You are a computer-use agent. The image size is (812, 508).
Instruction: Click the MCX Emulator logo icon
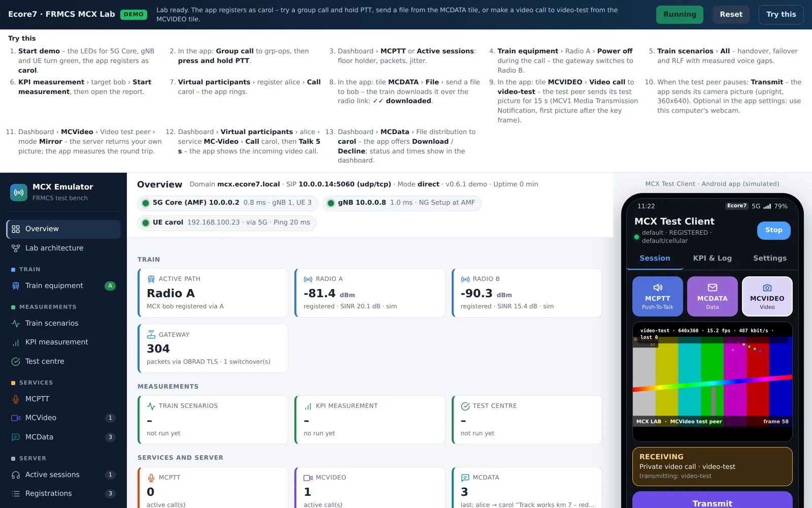coord(19,193)
